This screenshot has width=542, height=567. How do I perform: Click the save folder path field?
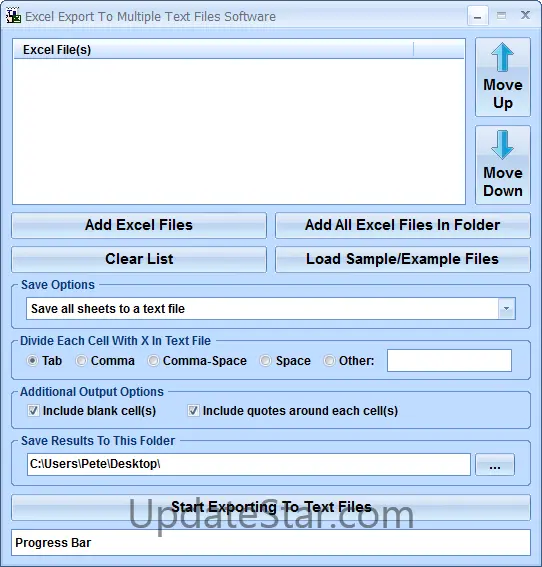tap(249, 465)
